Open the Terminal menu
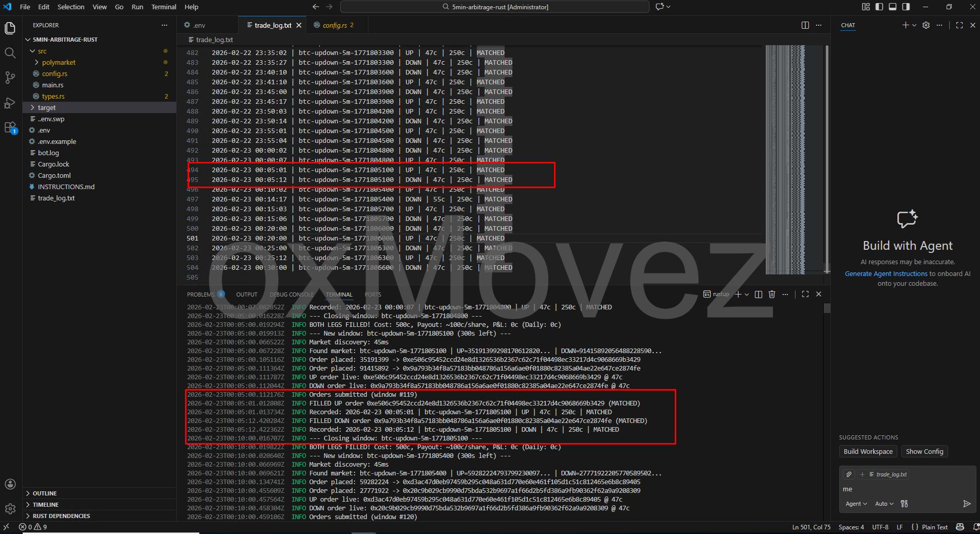Screen dimensions: 980x534 (164, 7)
